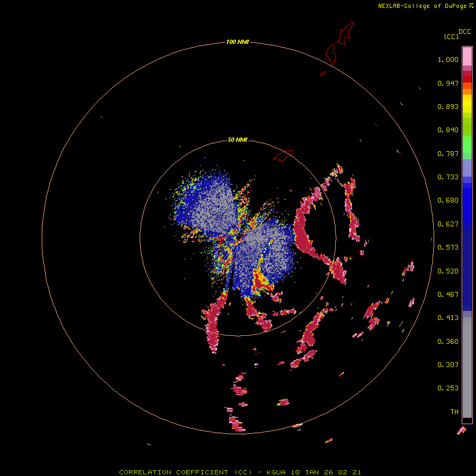This screenshot has height=476, width=476.
Task: Click the 0.307 colorbar value
Action: (448, 365)
